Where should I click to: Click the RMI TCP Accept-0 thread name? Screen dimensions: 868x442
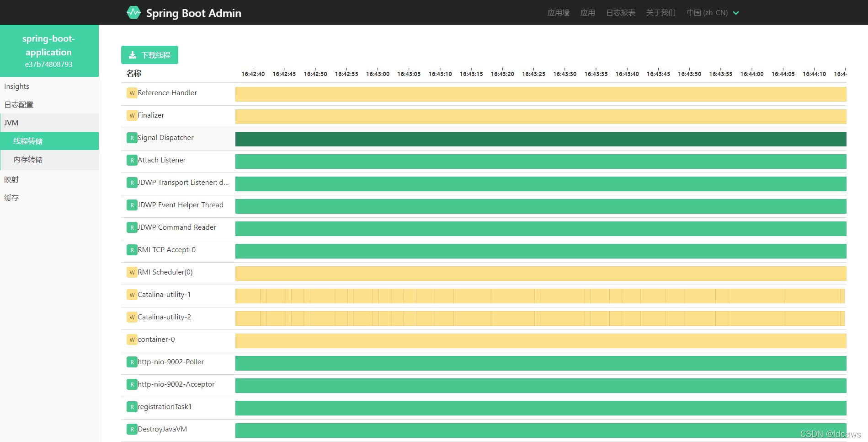point(166,250)
